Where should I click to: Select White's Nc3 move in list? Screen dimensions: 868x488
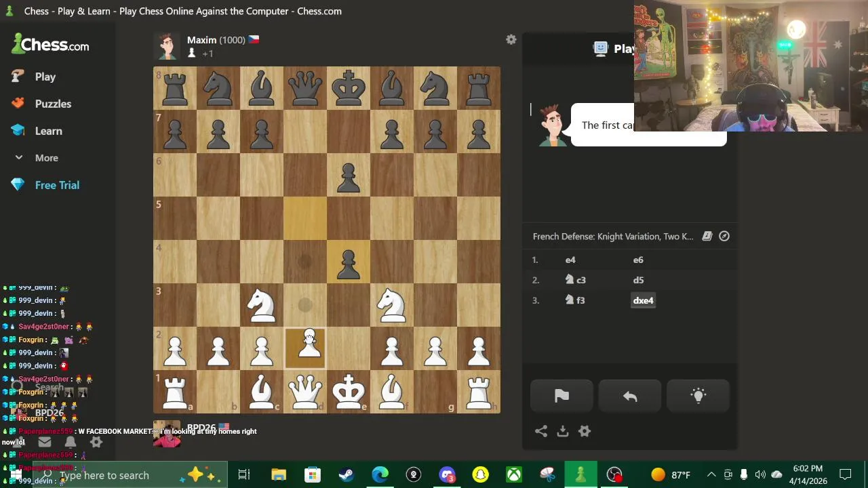click(x=575, y=280)
